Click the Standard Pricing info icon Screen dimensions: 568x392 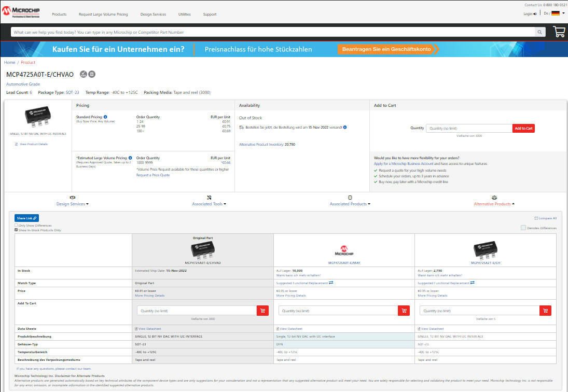[105, 117]
